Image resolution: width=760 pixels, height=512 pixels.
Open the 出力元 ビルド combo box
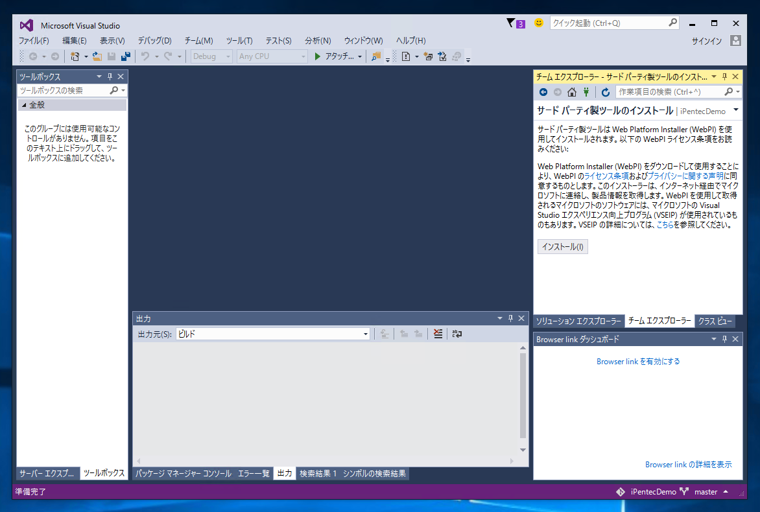[x=273, y=334]
